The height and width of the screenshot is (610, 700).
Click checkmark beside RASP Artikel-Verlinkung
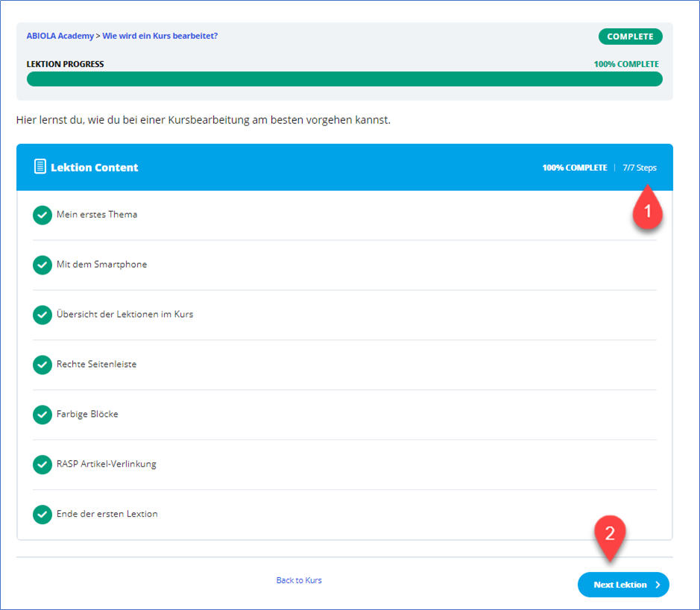[42, 465]
